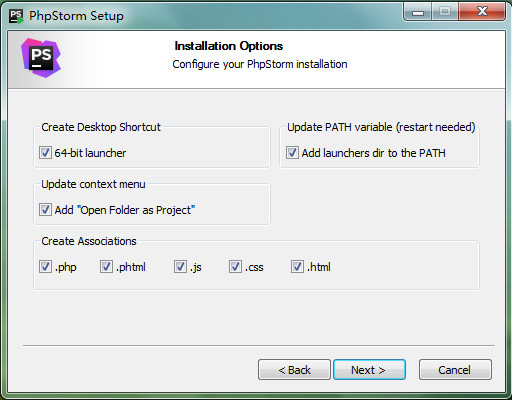Click the Create Associations group label
Image resolution: width=512 pixels, height=400 pixels.
tap(89, 241)
